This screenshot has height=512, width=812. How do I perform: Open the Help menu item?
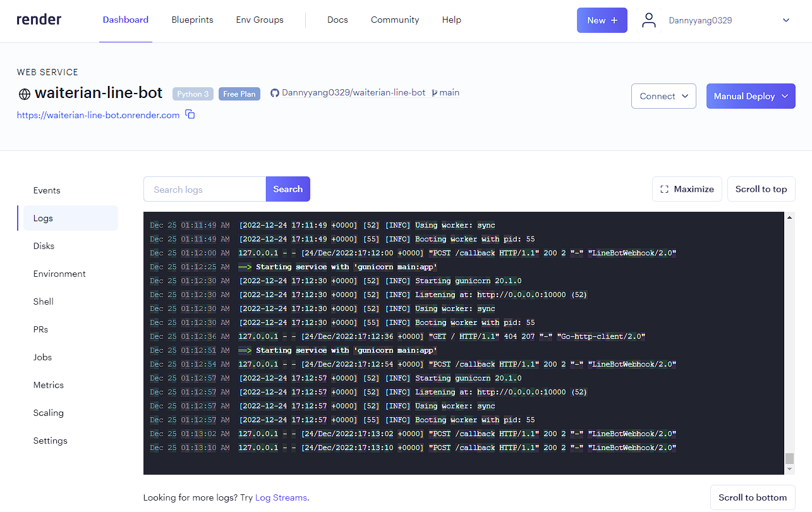(x=452, y=20)
